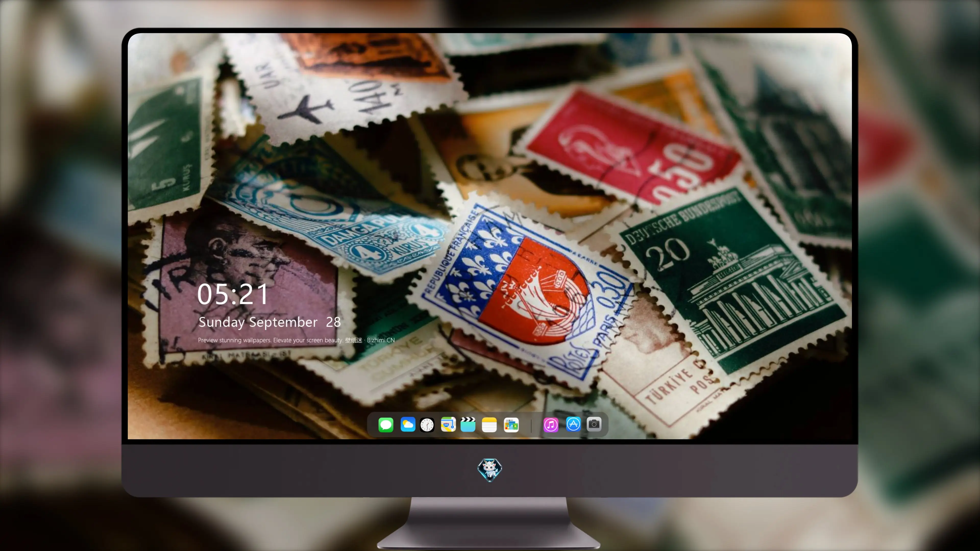This screenshot has width=980, height=551.
Task: Open the Weather app in the dock
Action: (408, 424)
